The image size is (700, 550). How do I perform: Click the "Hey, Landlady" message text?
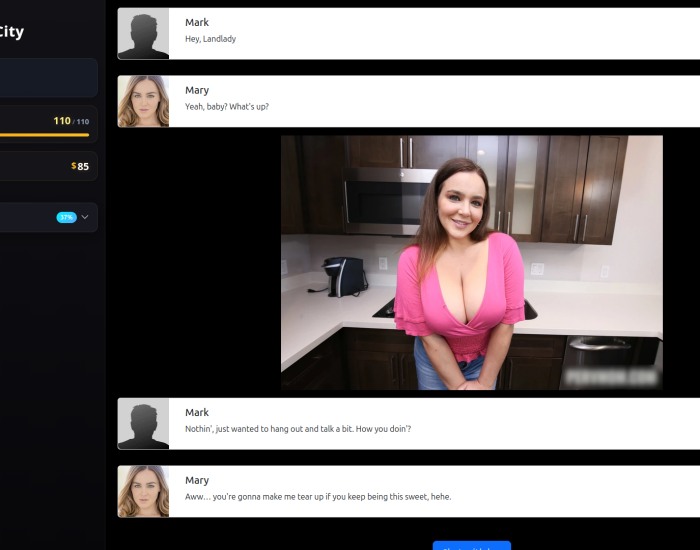click(x=210, y=39)
